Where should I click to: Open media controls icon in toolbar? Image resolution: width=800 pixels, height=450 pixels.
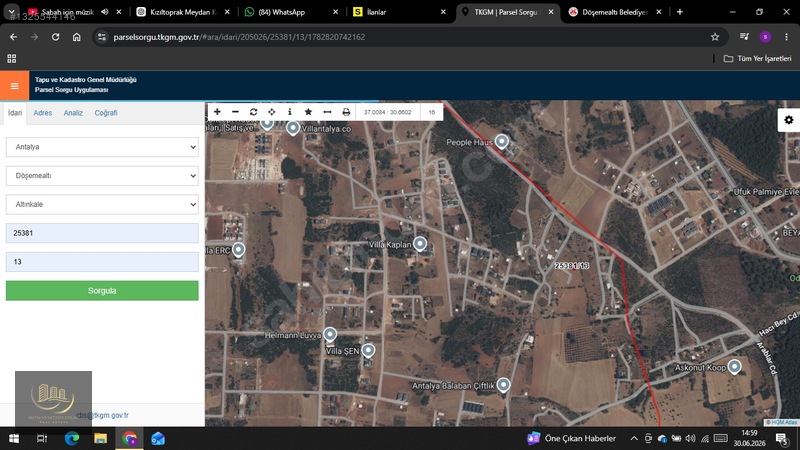tap(744, 37)
